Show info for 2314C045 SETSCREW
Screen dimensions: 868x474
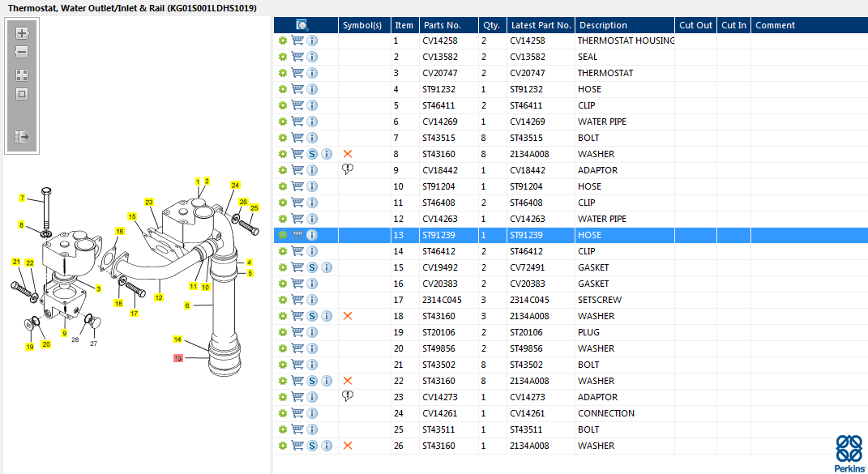pos(312,300)
